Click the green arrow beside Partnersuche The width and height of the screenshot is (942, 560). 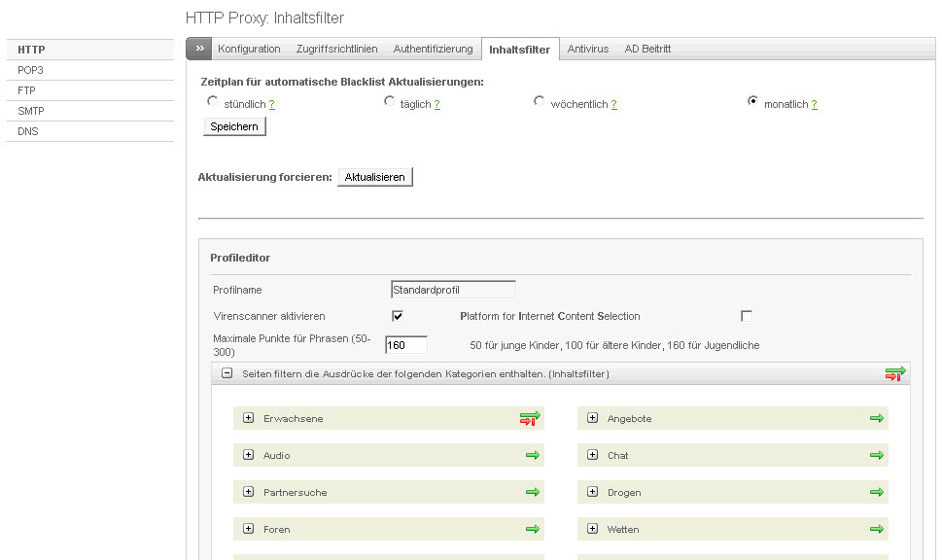click(x=532, y=492)
